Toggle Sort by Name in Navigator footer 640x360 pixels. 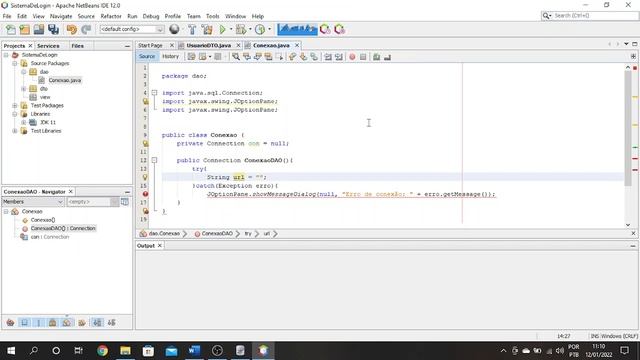(x=97, y=322)
